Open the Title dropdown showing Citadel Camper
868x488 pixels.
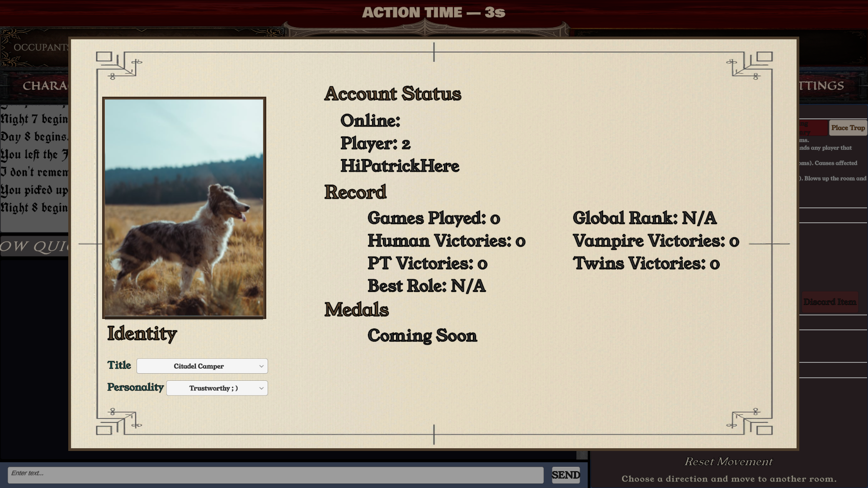pos(202,366)
